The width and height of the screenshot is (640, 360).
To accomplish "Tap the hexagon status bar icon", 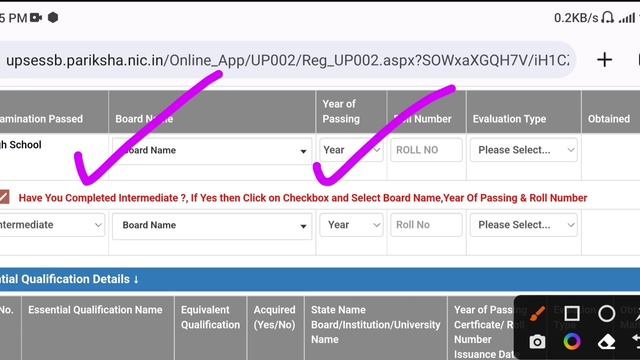I will tap(53, 18).
